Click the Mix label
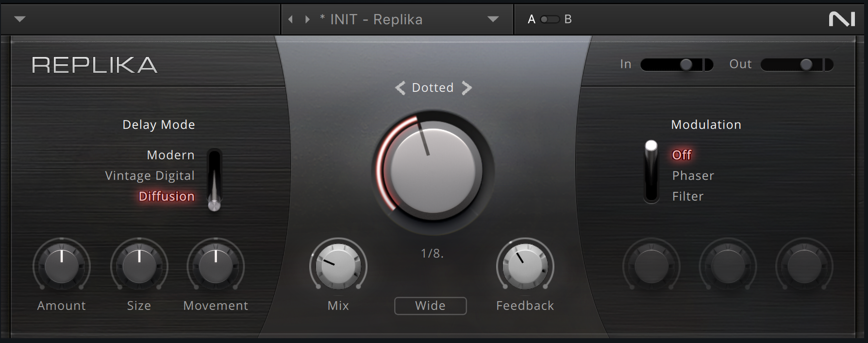 pos(338,306)
